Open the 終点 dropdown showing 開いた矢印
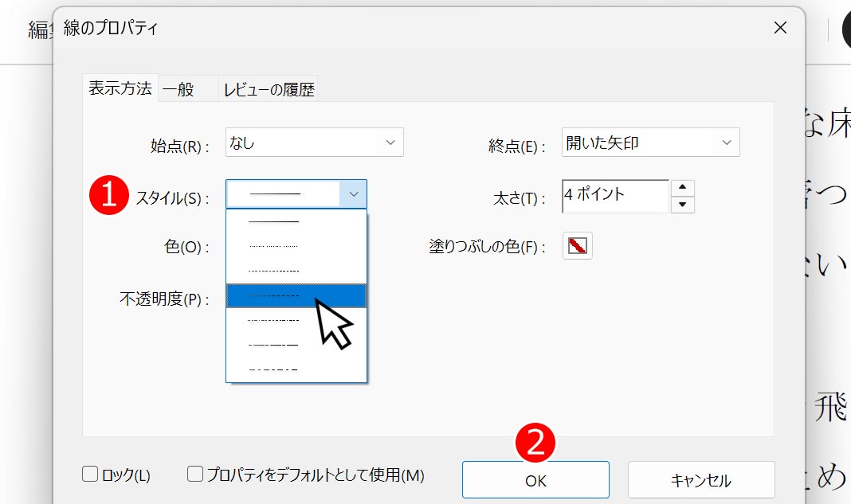 coord(649,142)
